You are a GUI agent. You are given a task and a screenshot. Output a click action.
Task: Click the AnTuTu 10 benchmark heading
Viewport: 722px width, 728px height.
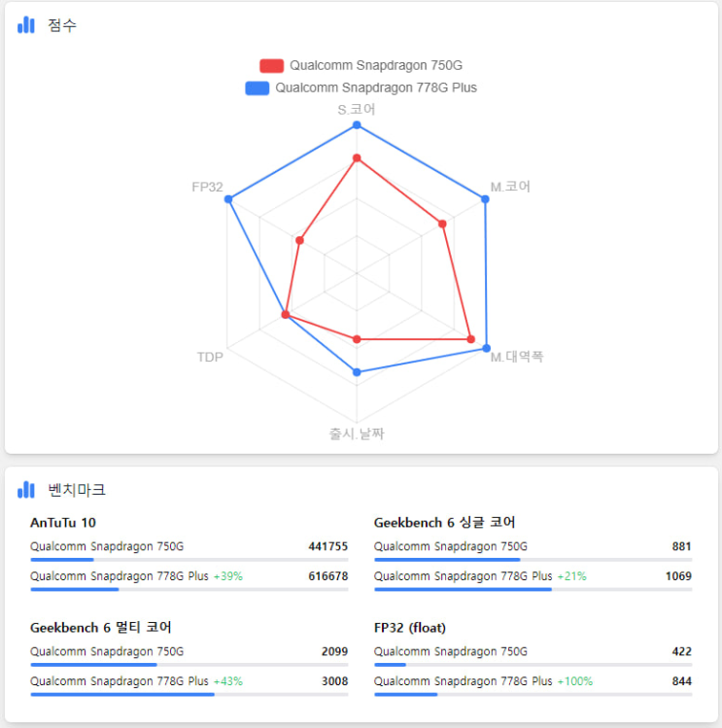[63, 523]
